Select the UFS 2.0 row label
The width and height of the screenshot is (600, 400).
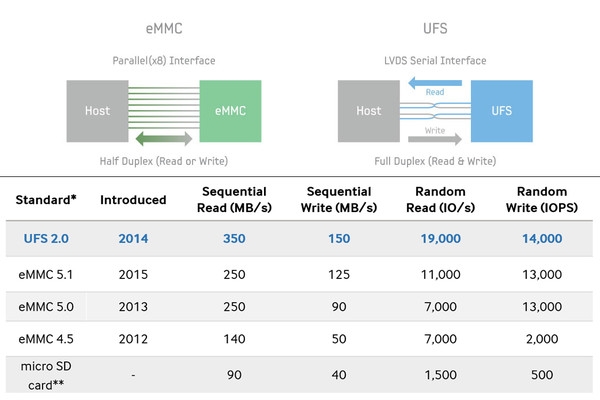tap(46, 239)
